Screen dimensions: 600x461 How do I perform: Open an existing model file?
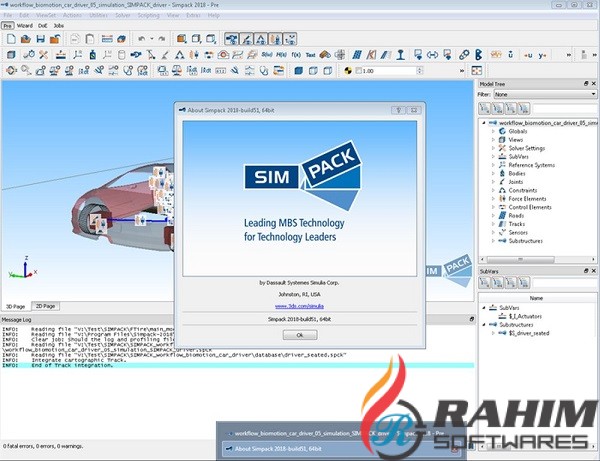click(x=26, y=39)
